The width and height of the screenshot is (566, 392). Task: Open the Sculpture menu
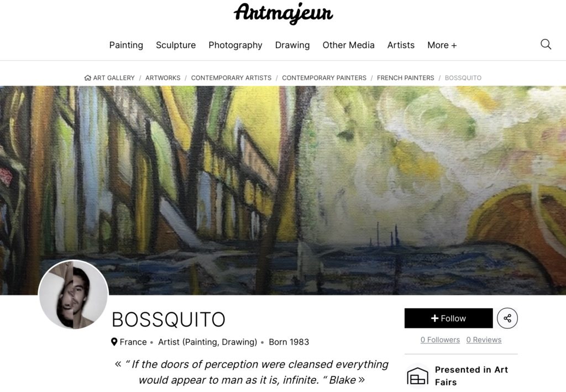[x=176, y=45]
